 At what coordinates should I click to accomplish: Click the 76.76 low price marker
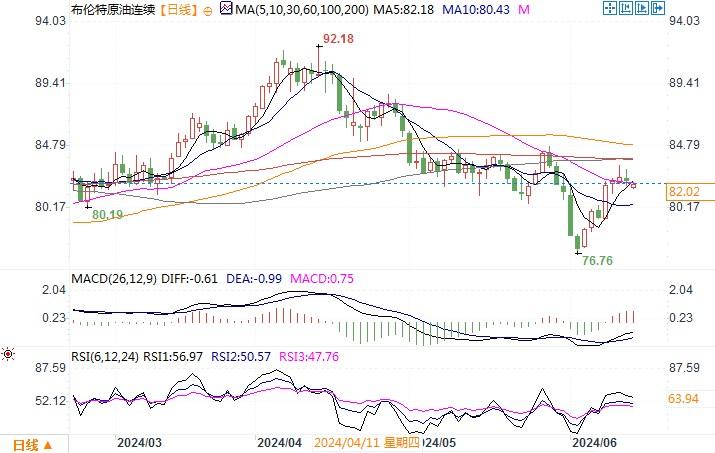coord(598,261)
